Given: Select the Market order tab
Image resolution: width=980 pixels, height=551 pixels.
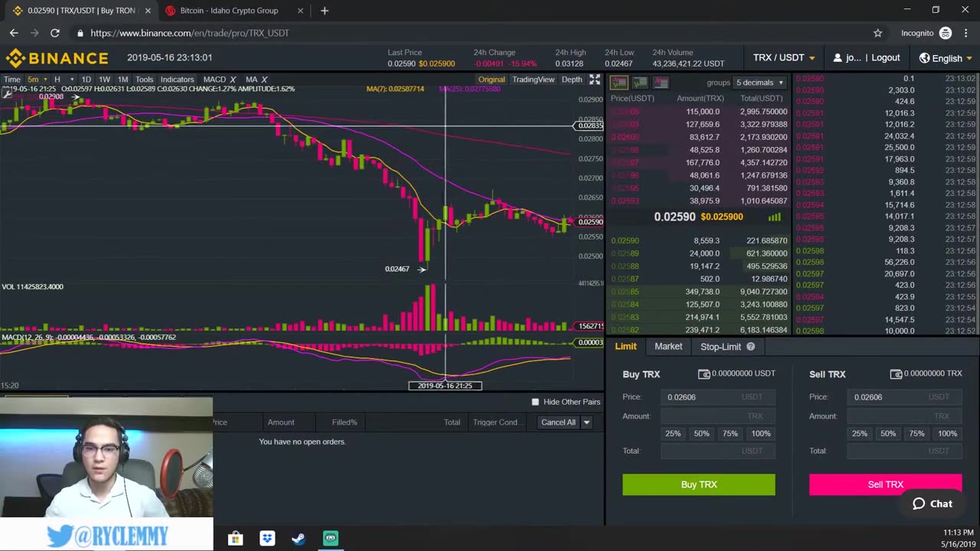Looking at the screenshot, I should click(668, 347).
